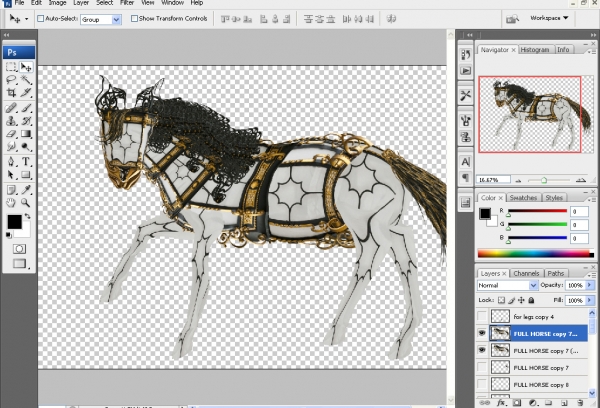
Task: Open the Image menu
Action: click(57, 3)
